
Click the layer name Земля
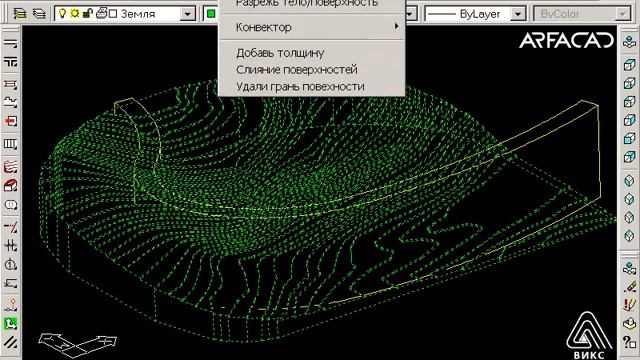coord(138,14)
